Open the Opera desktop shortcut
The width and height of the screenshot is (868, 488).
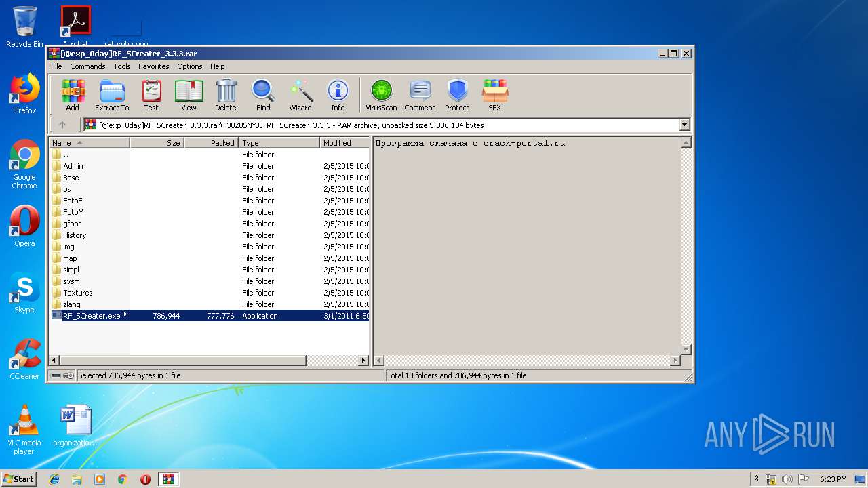(x=24, y=226)
